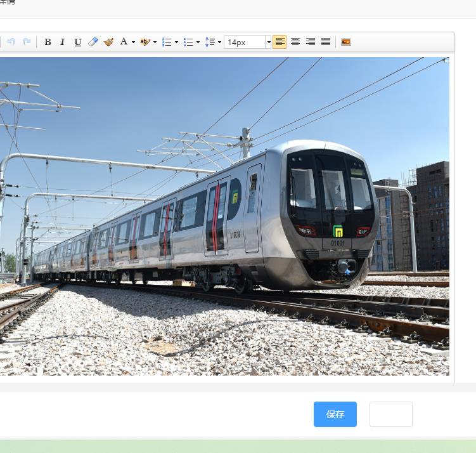Open the line spacing options
This screenshot has width=476, height=453.
tap(210, 42)
